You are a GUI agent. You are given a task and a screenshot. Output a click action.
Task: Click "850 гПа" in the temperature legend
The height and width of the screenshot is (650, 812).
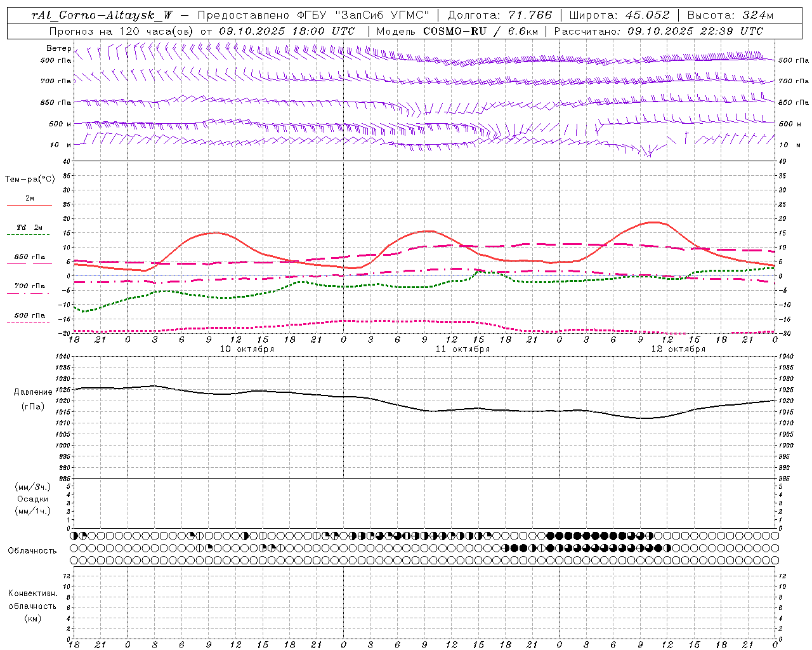point(29,256)
